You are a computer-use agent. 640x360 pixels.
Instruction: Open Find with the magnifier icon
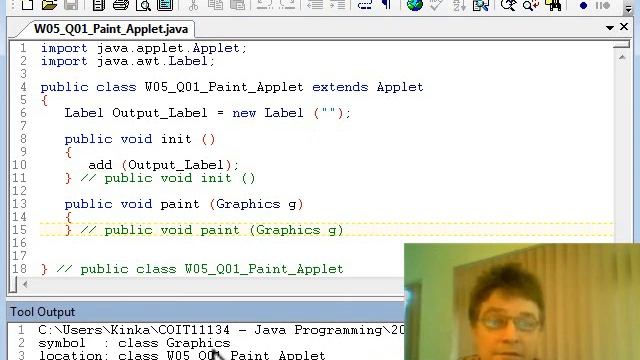(509, 5)
